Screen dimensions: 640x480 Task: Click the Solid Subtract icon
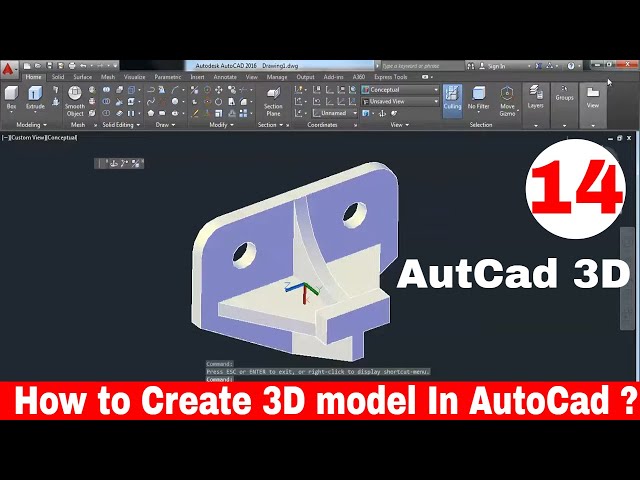pos(106,101)
